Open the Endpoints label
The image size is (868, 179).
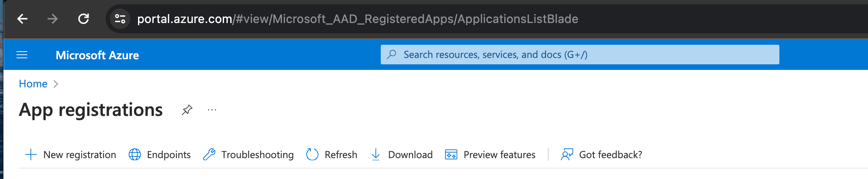pyautogui.click(x=169, y=155)
